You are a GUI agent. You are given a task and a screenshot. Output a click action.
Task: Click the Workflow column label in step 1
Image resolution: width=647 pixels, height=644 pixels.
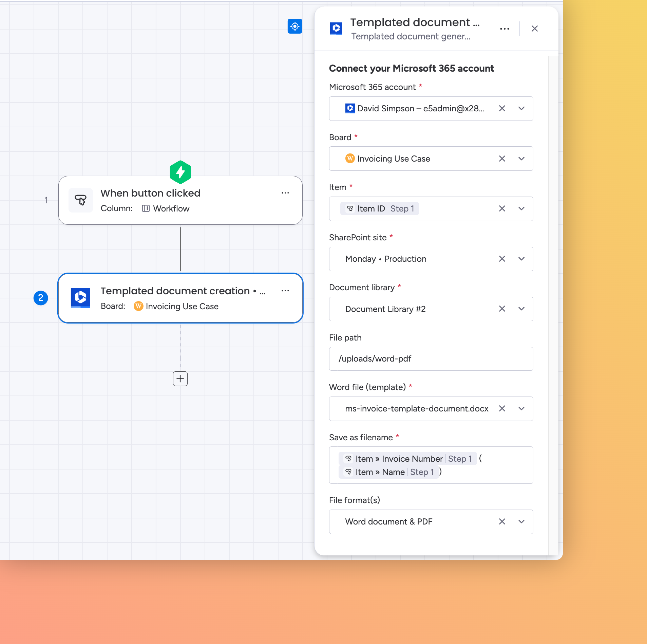pos(166,208)
